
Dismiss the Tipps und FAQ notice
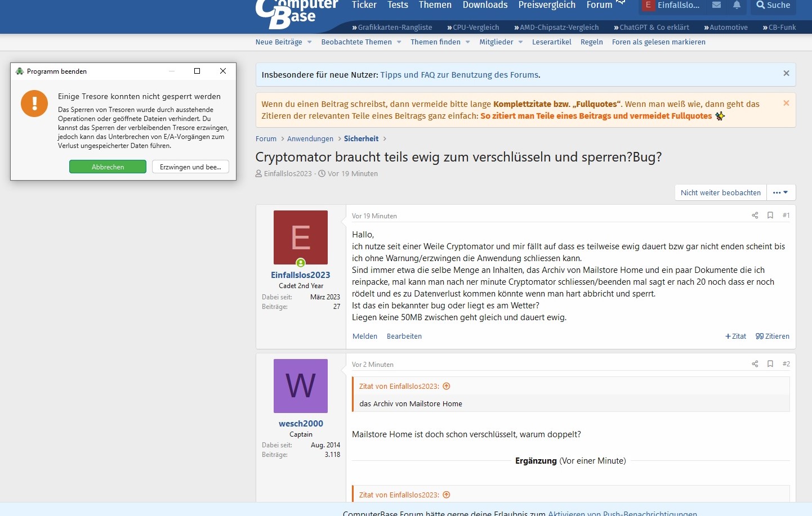tap(786, 73)
